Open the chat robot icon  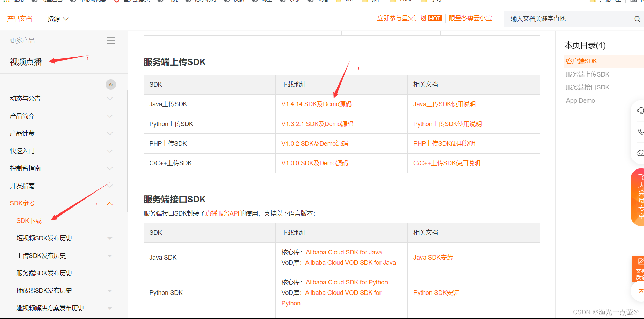click(x=640, y=153)
